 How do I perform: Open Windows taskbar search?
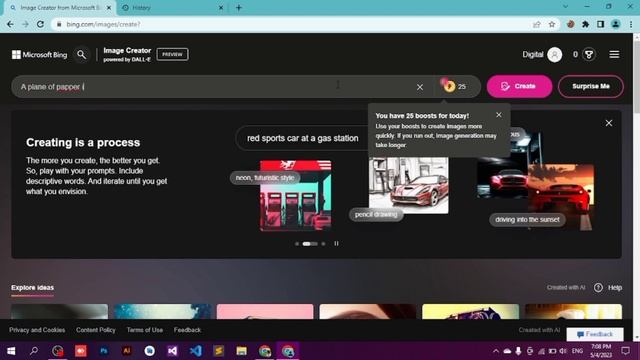(x=34, y=351)
